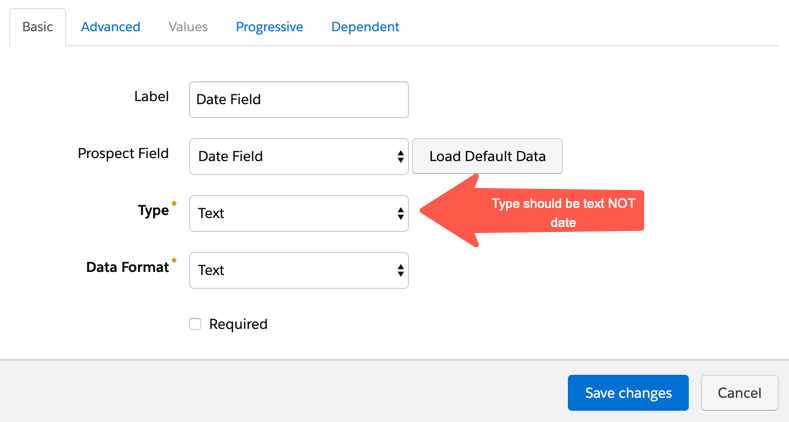Open the Data Format dropdown
Screen dimensions: 789x422
(290, 270)
